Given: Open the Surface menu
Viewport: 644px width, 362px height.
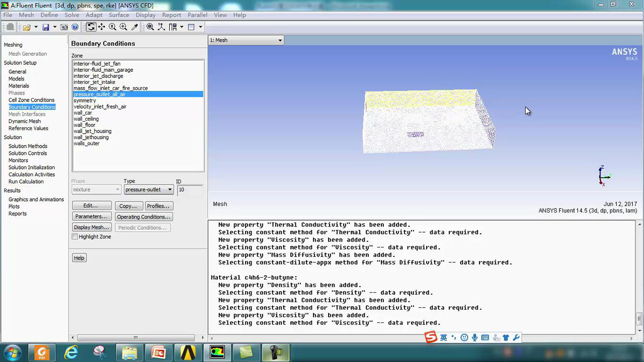Looking at the screenshot, I should click(x=119, y=15).
